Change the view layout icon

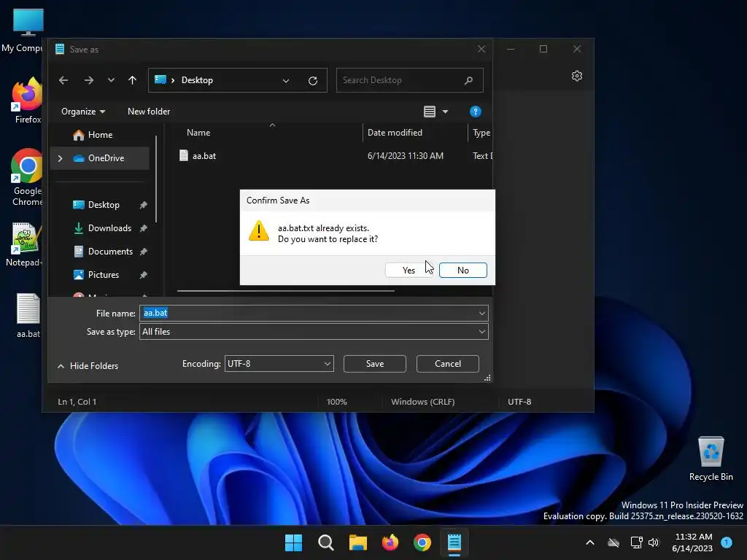click(x=429, y=112)
